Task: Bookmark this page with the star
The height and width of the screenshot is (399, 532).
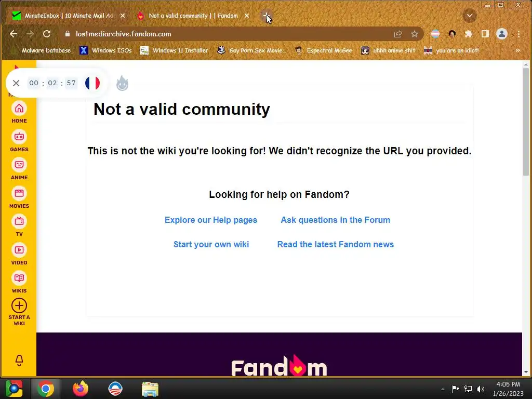Action: (414, 34)
